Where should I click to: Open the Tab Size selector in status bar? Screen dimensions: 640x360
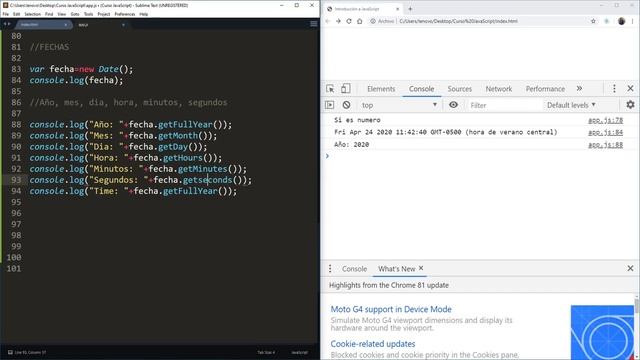(266, 352)
